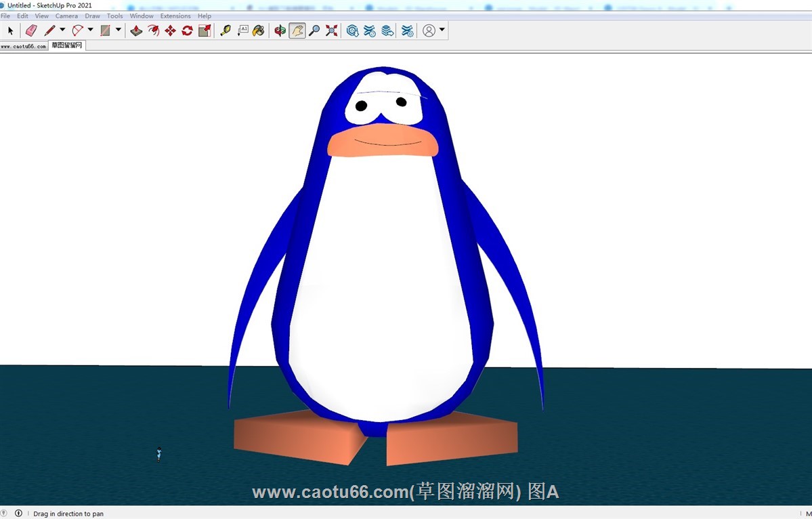Click the Send to LayOut icon
Viewport: 812px width, 519px height.
[387, 30]
